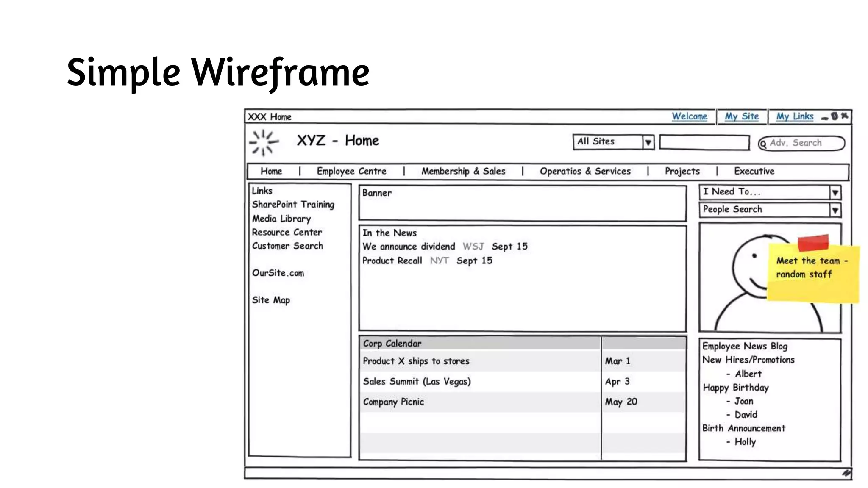
Task: Click the 'Albert' blog entry
Action: click(748, 374)
